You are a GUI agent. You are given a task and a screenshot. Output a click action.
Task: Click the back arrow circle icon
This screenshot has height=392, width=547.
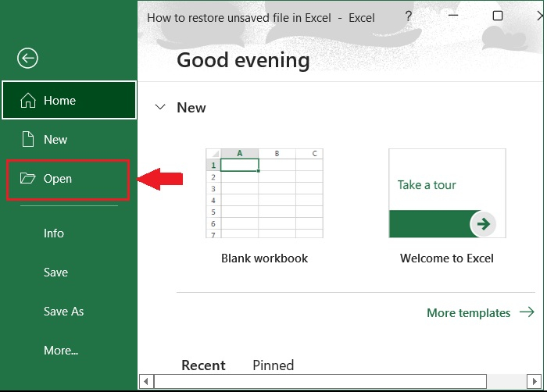point(27,58)
